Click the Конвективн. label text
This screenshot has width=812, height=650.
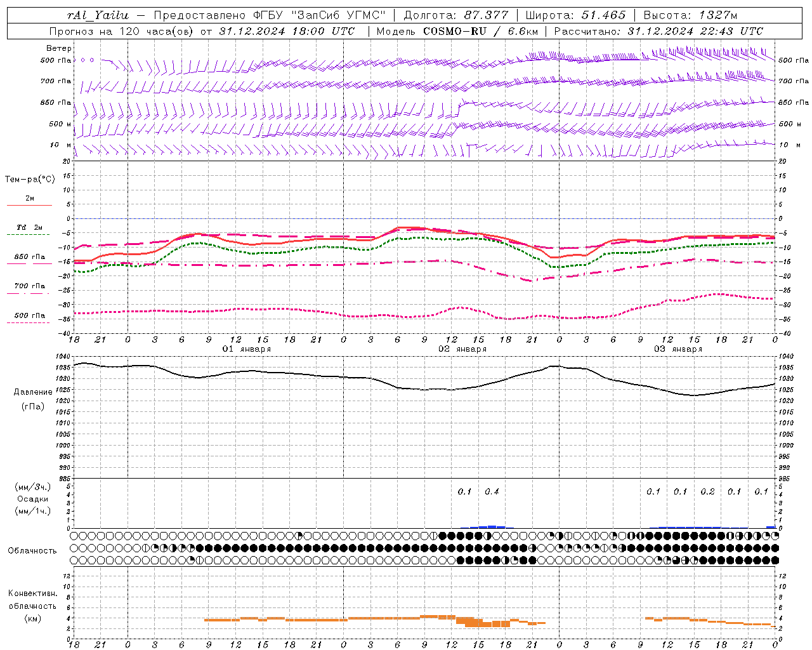[x=32, y=594]
